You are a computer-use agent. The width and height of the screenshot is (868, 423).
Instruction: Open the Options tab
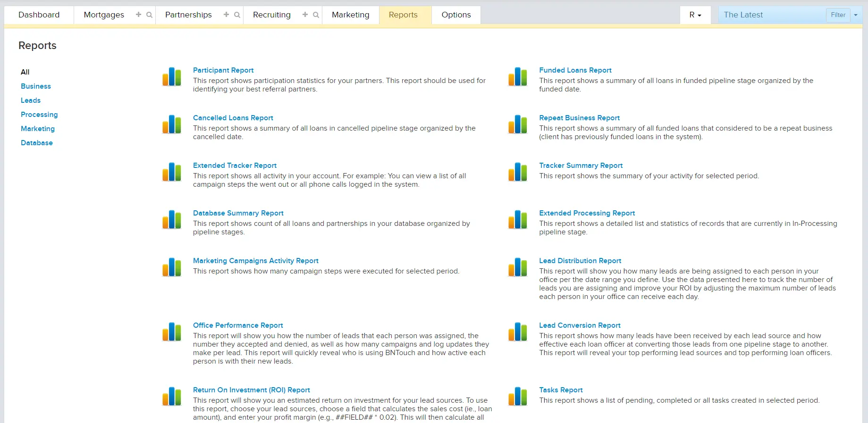[456, 15]
